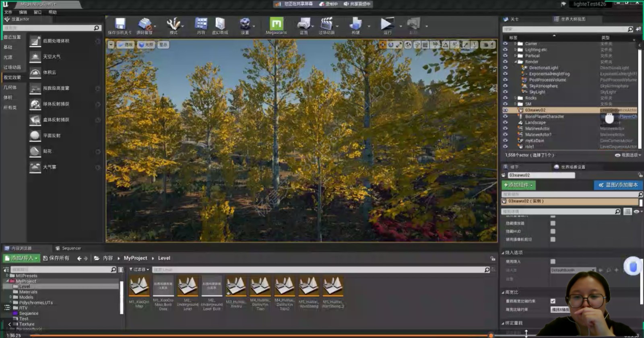Select the Sky Atmosphere actor icon
The width and height of the screenshot is (644, 338).
[35, 57]
